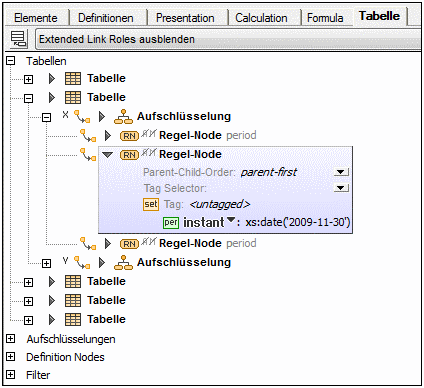
Task: Expand the Aufschlüsselungen section
Action: (x=11, y=339)
